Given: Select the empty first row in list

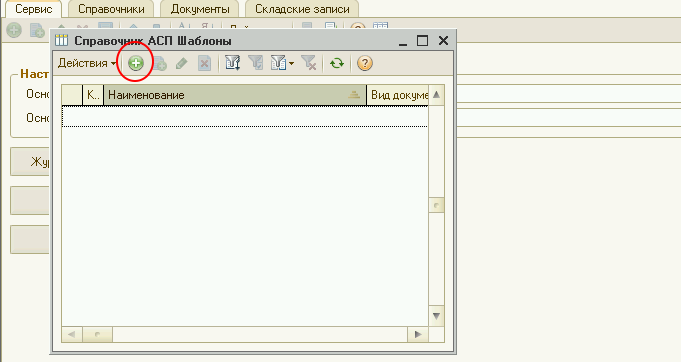Looking at the screenshot, I should [x=245, y=116].
